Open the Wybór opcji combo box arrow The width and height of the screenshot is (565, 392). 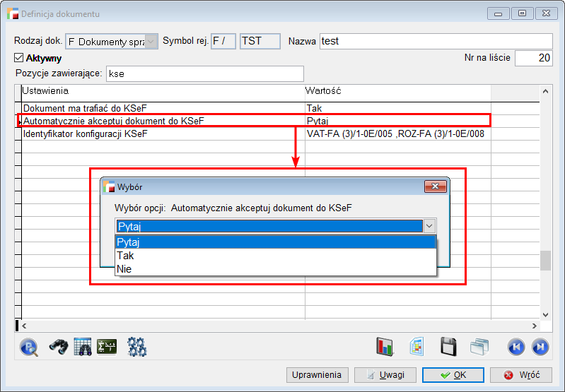429,226
